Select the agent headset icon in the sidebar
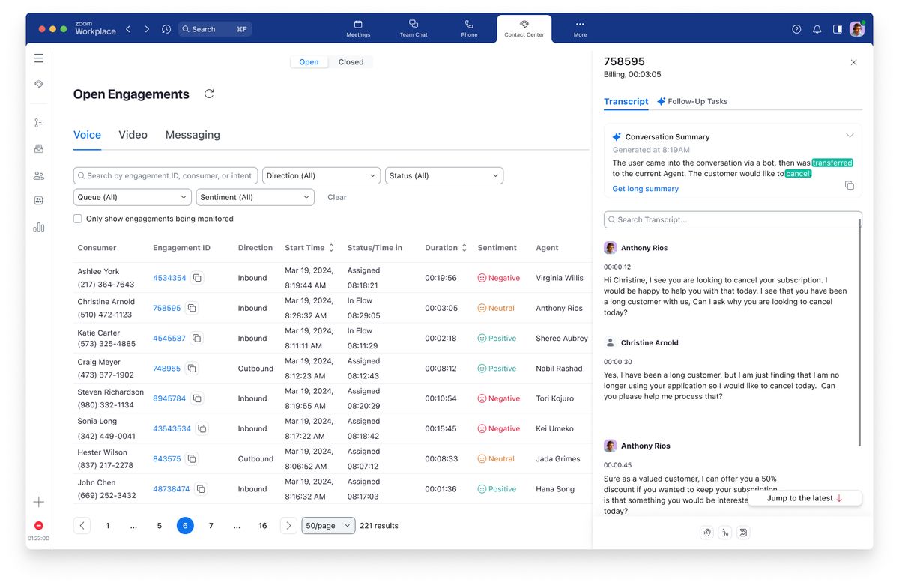This screenshot has height=588, width=899. click(38, 84)
